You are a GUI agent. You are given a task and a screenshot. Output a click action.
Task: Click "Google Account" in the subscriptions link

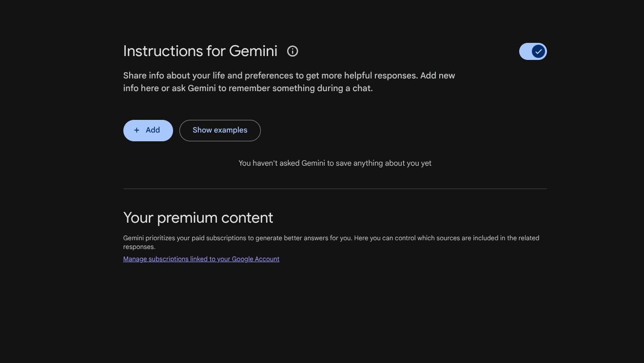(255, 259)
